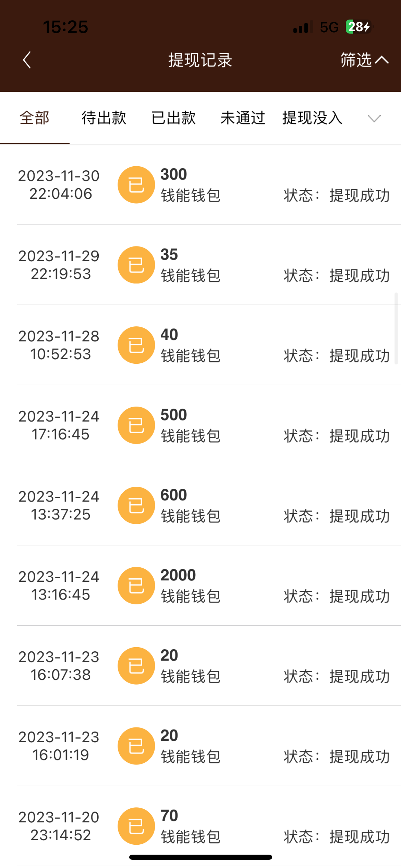
Task: Tap the orange icon beside 500 withdrawal
Action: point(136,425)
